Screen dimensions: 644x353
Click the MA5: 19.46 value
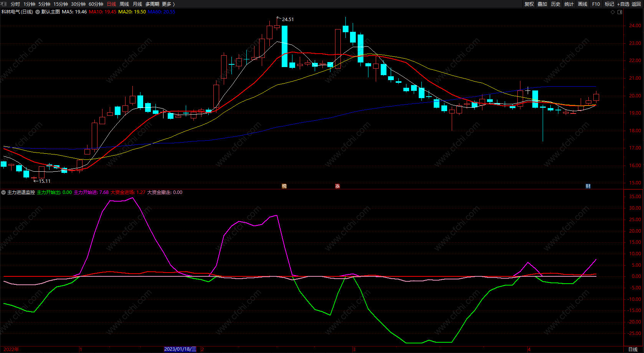(x=74, y=12)
